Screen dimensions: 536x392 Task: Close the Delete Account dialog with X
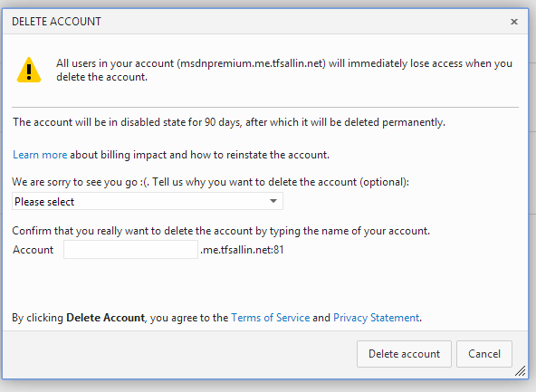pyautogui.click(x=513, y=22)
